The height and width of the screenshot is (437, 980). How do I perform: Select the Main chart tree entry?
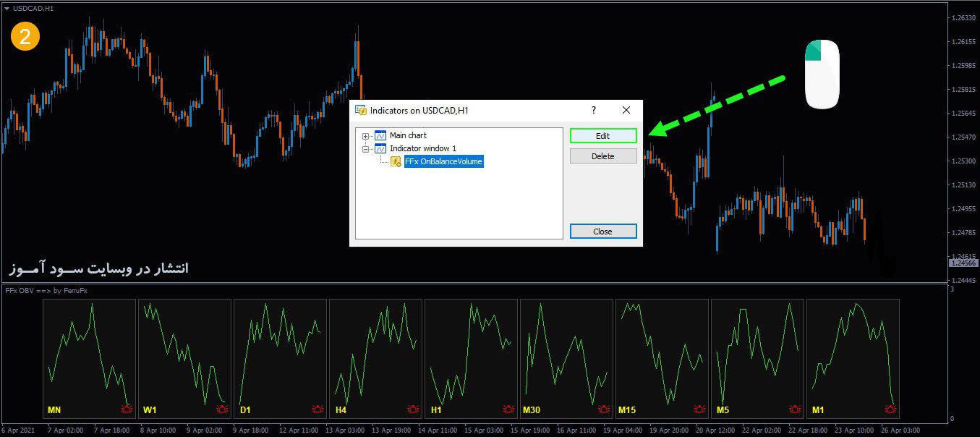[x=408, y=135]
